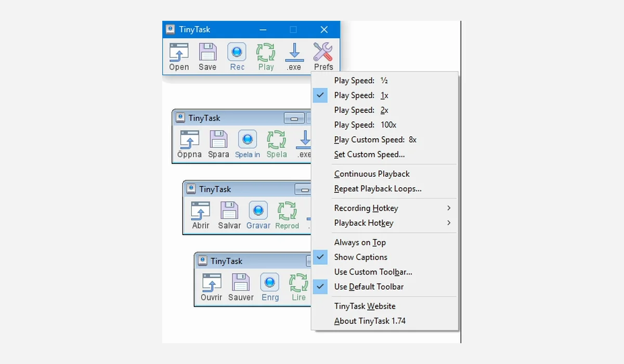The image size is (624, 364).
Task: Open About TinyTask 1.74
Action: click(x=385, y=321)
